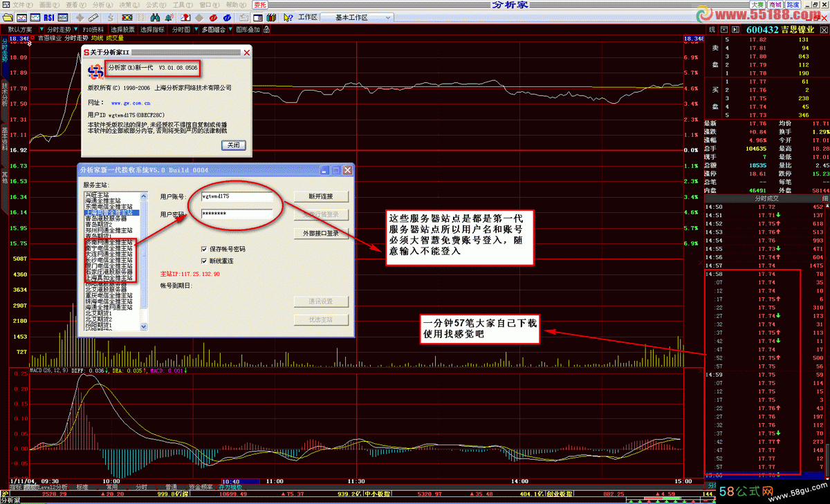Click the 选择指标 toolbar button

[152, 30]
